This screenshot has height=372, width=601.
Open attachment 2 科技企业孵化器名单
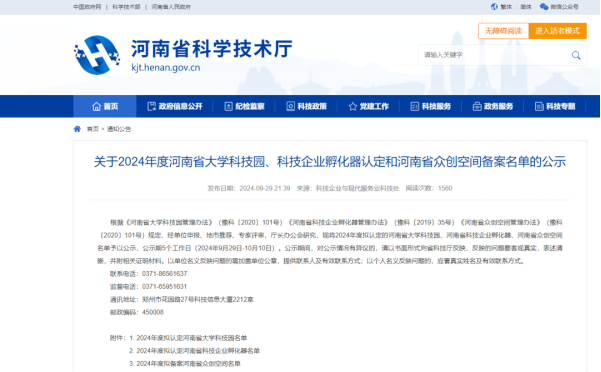(x=198, y=351)
